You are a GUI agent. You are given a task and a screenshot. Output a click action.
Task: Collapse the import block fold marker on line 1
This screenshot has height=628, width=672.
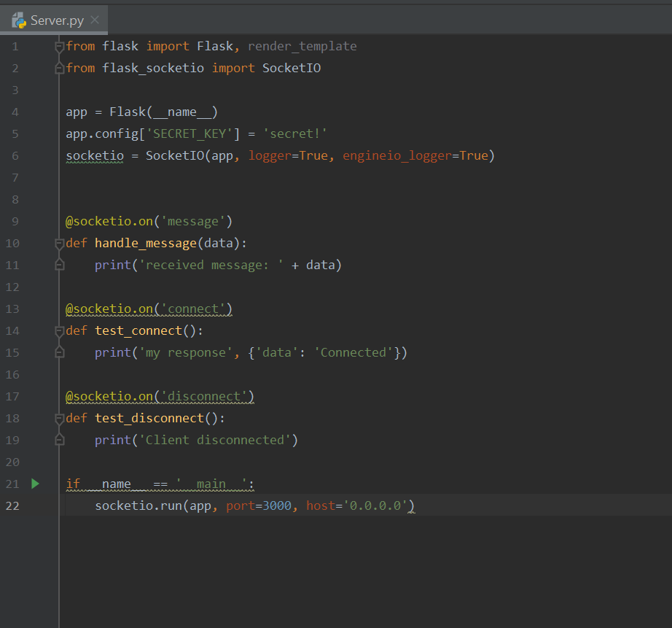[60, 47]
